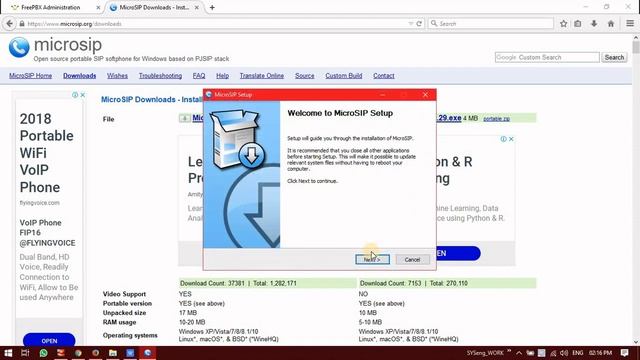Close the center banner ad with the X
Screen dimensions: 640x360
coord(511,139)
